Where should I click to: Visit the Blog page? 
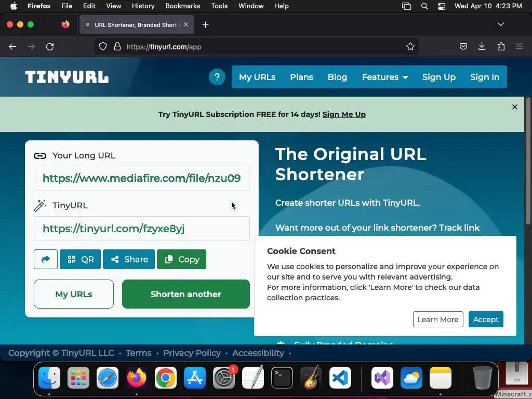pos(337,77)
